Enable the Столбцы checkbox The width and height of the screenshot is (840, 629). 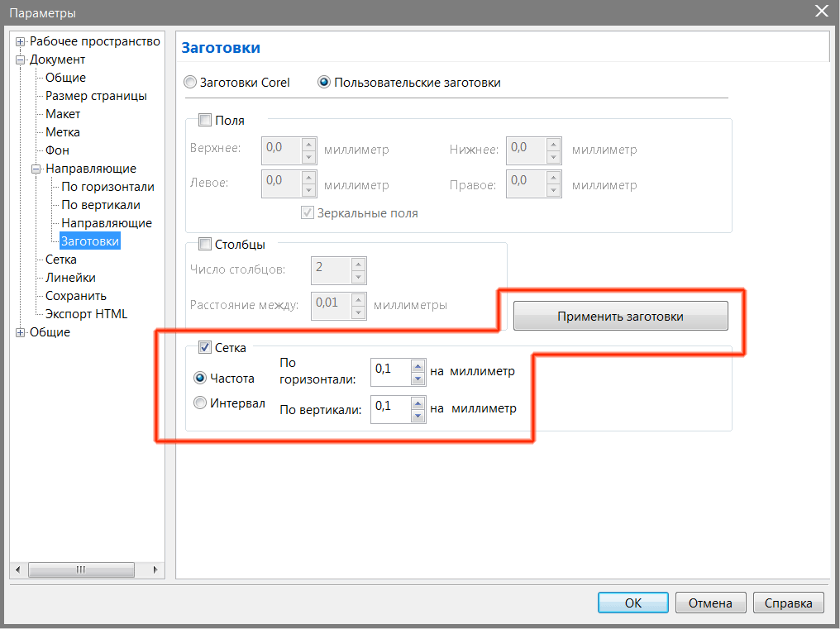pyautogui.click(x=205, y=245)
